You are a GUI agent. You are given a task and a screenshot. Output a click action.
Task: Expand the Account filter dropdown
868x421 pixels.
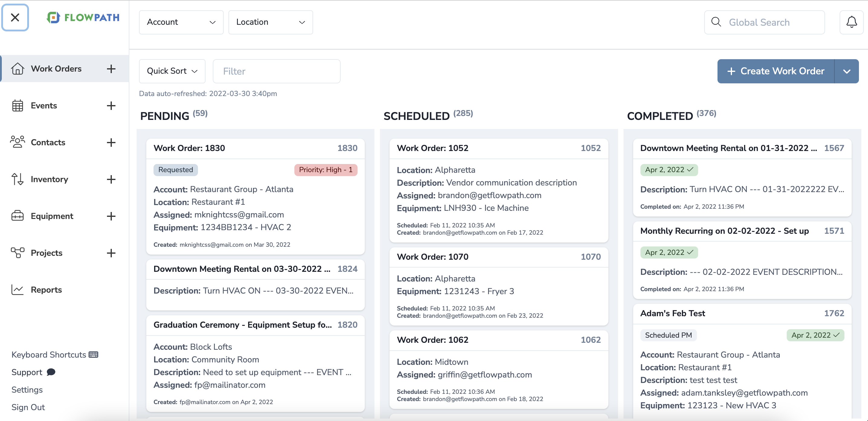pos(181,22)
